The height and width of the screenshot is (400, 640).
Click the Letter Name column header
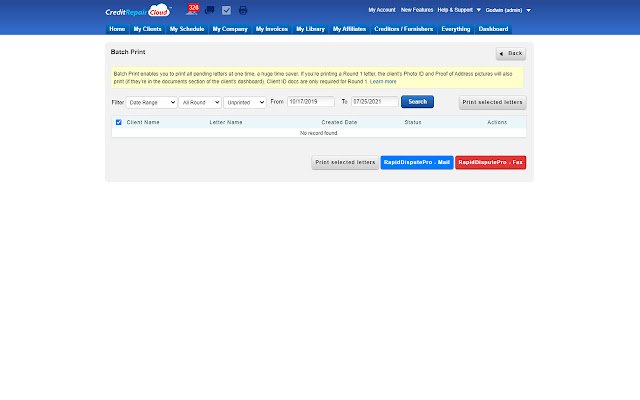click(x=226, y=122)
